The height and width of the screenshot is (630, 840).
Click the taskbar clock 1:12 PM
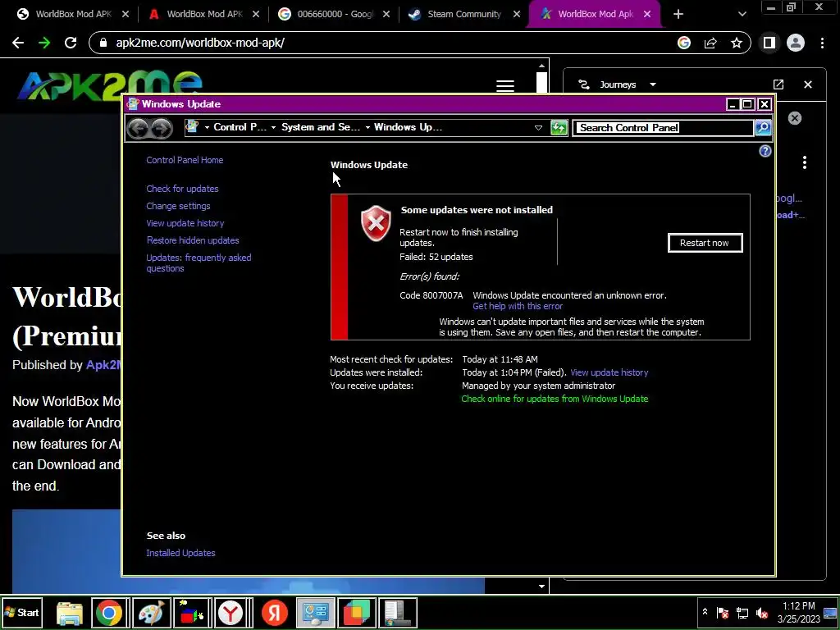click(799, 606)
